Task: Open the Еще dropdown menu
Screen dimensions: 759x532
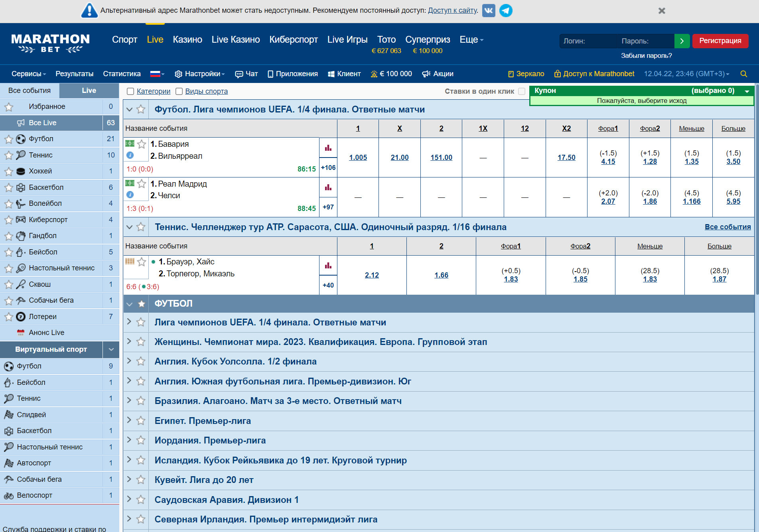Action: pos(471,39)
